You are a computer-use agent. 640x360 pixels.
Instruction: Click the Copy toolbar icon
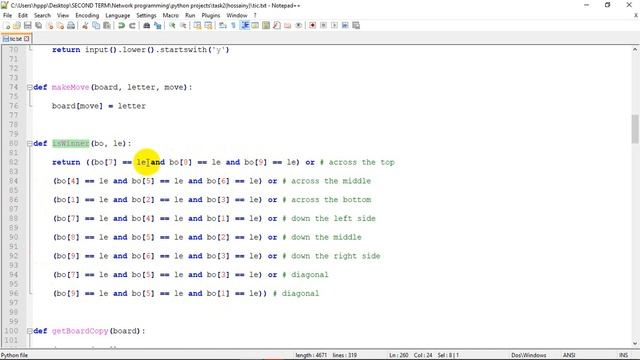click(x=96, y=25)
